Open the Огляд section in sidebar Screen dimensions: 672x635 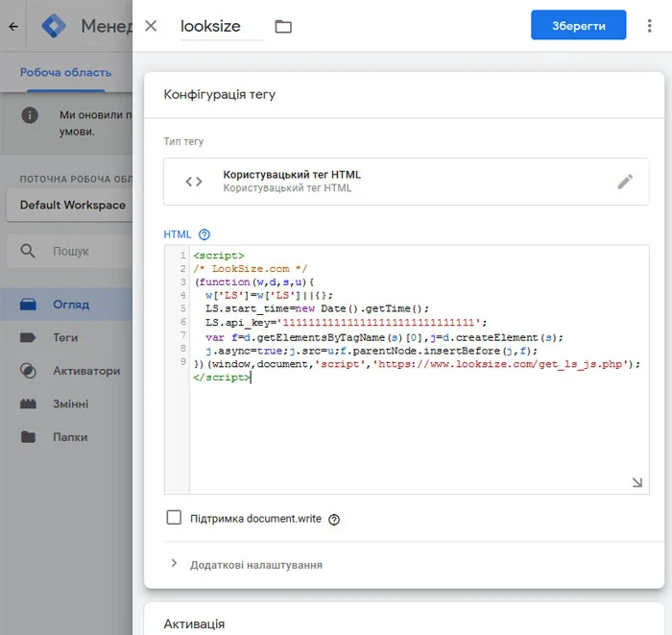tap(66, 305)
